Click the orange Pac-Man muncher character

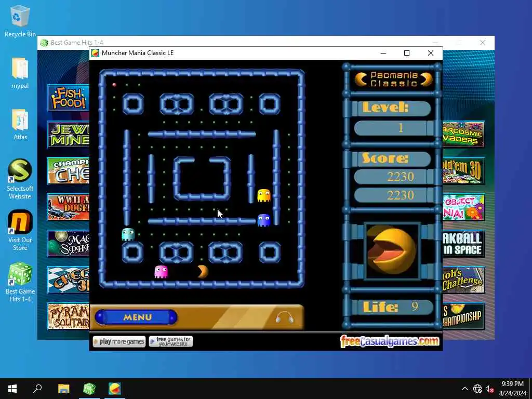tap(203, 272)
